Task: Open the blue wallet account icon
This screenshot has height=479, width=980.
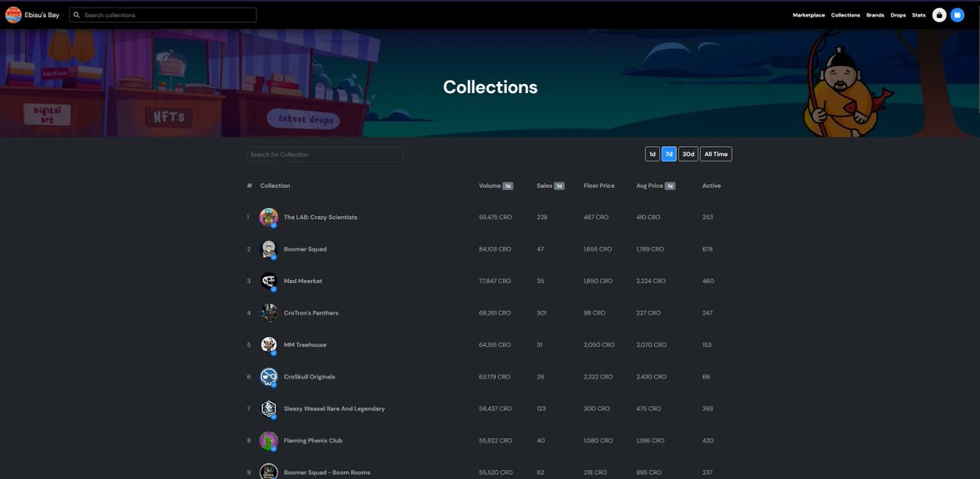Action: pyautogui.click(x=957, y=15)
